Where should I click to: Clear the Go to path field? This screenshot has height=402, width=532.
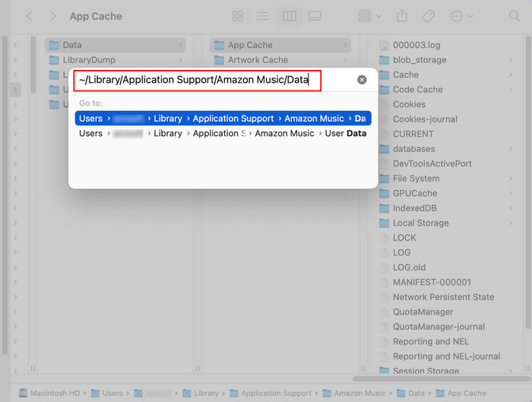(x=362, y=80)
